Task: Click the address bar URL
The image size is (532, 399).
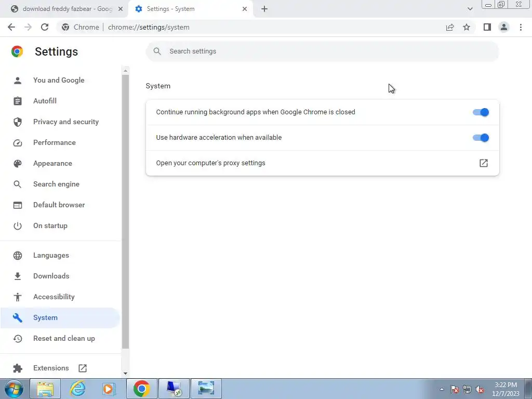Action: point(149,27)
